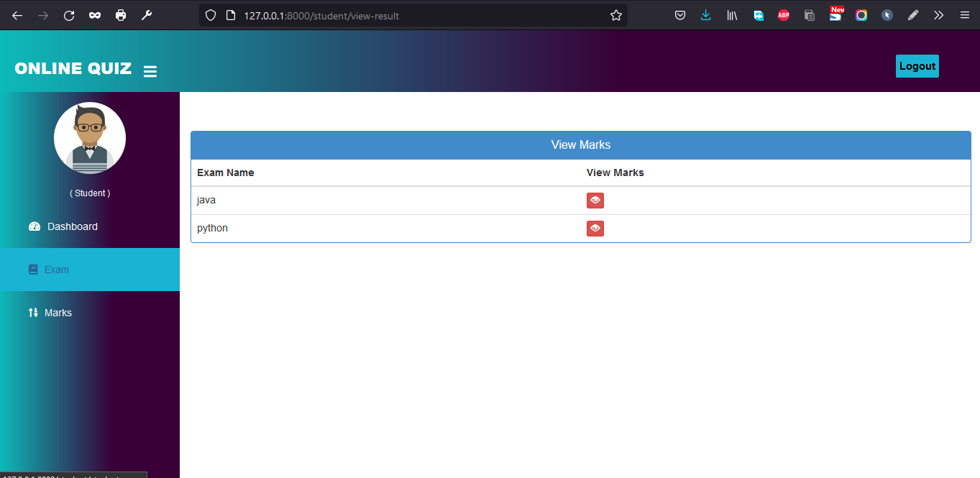The width and height of the screenshot is (980, 478).
Task: Click the eye icon to view python marks
Action: coord(595,228)
